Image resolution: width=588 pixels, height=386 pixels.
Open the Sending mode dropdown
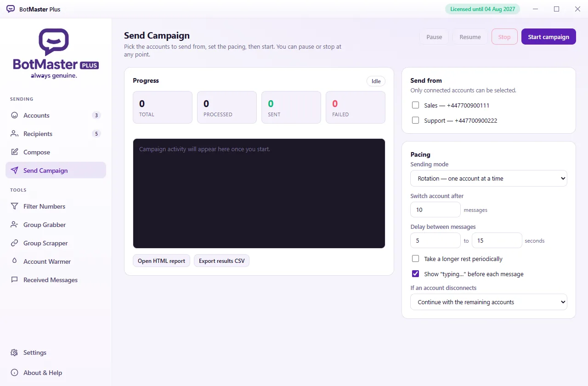pyautogui.click(x=489, y=178)
